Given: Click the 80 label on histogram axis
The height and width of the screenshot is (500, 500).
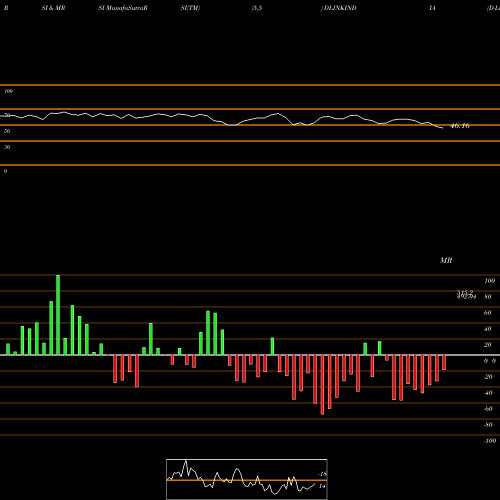Looking at the screenshot, I should (x=487, y=297).
